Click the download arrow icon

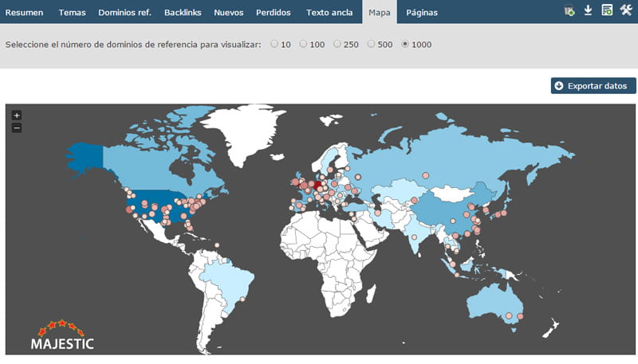tap(588, 11)
